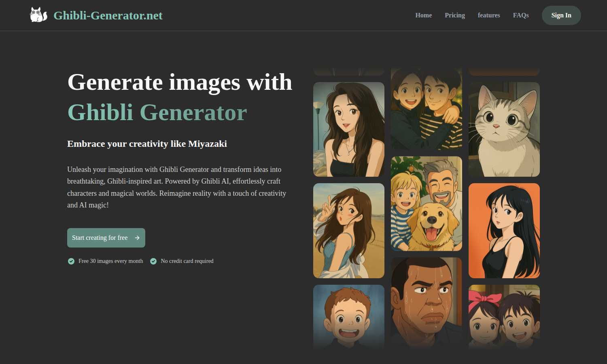The width and height of the screenshot is (607, 364).
Task: Open the Pricing nav item
Action: point(454,15)
